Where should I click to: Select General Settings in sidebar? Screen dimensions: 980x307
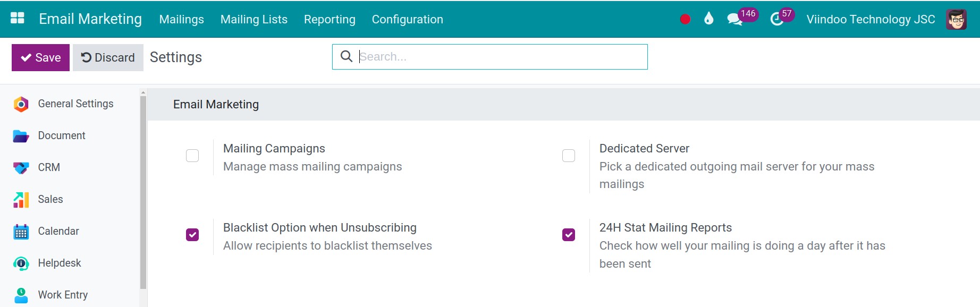pos(75,104)
